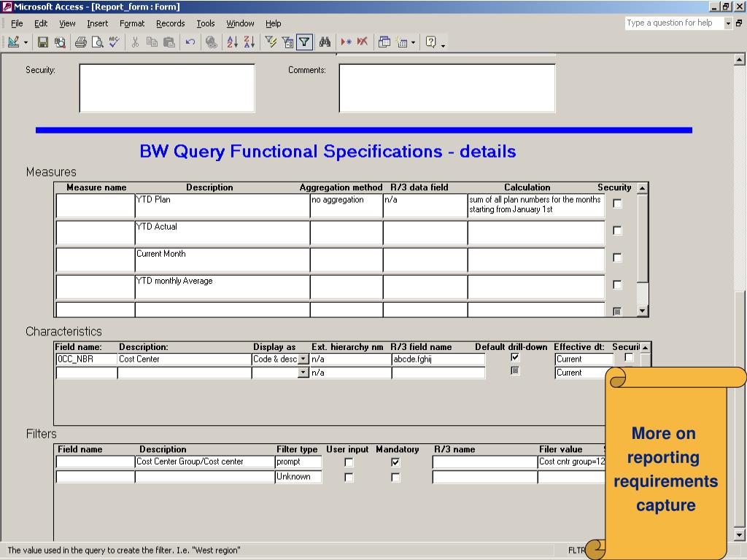Open the Insert menu
The width and height of the screenshot is (747, 560).
[x=97, y=23]
